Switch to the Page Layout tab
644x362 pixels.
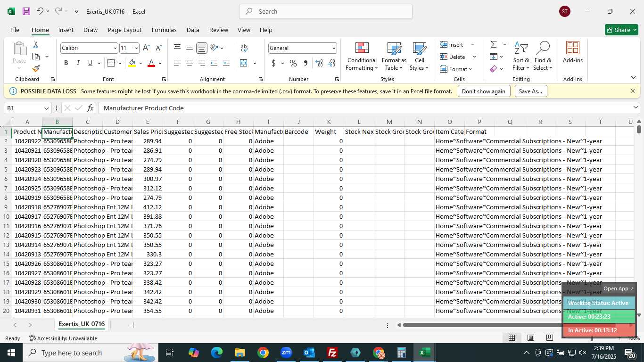124,30
